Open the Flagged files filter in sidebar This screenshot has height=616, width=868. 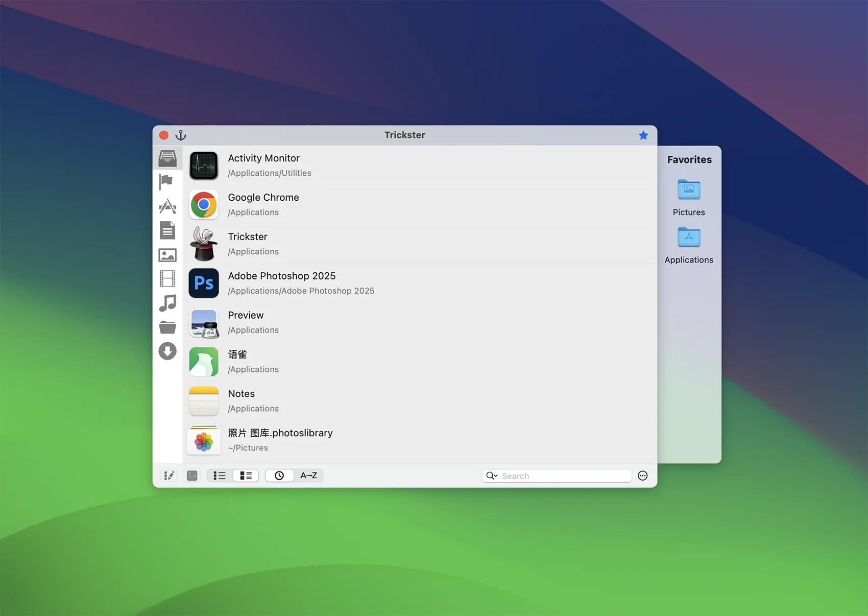[166, 181]
